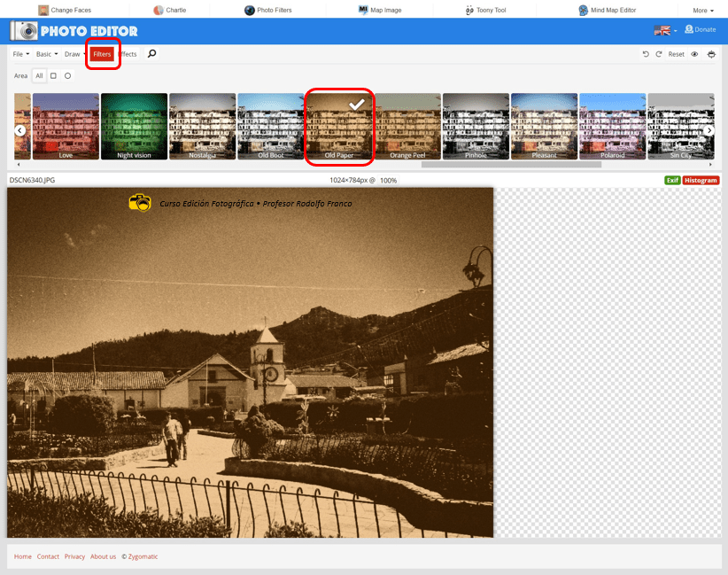Open the More menu in top bar

[702, 11]
